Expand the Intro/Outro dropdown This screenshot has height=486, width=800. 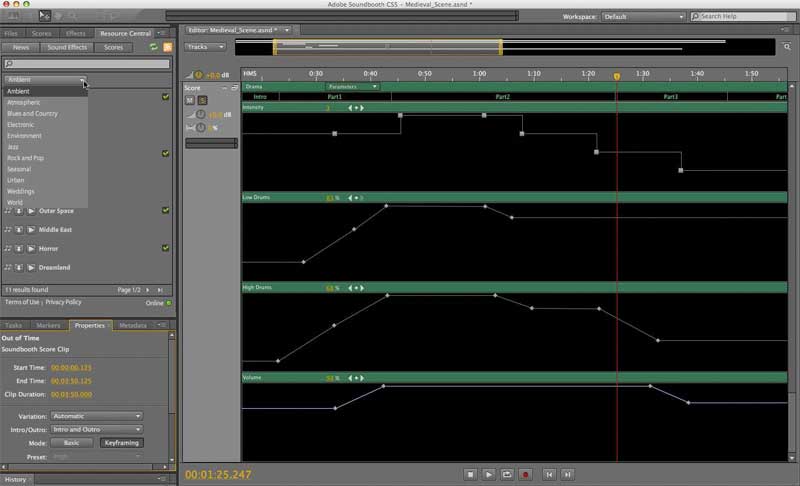point(97,429)
